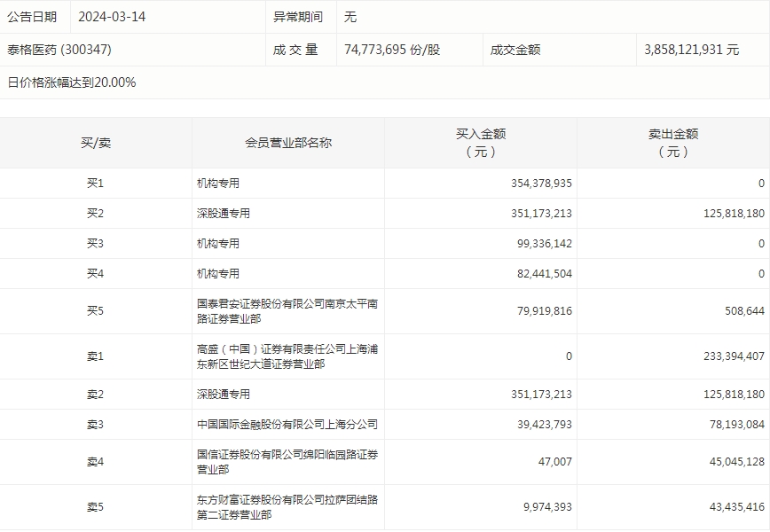Select the 买5 row label

(95, 310)
